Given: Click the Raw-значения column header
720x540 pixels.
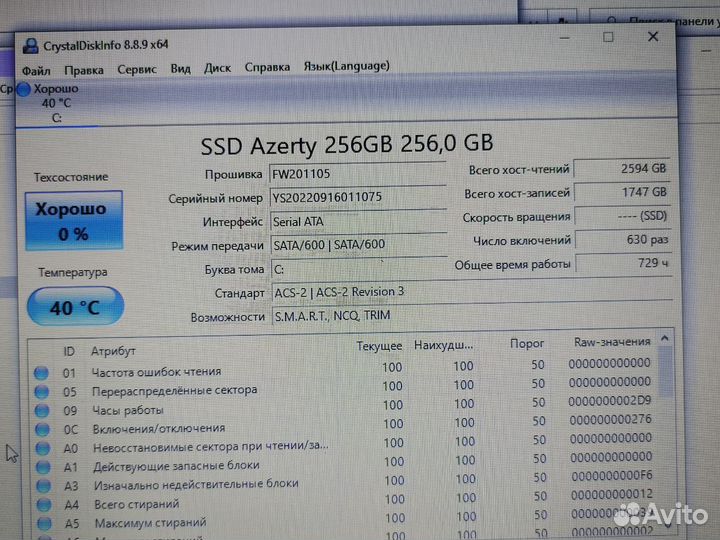Looking at the screenshot, I should coord(612,342).
